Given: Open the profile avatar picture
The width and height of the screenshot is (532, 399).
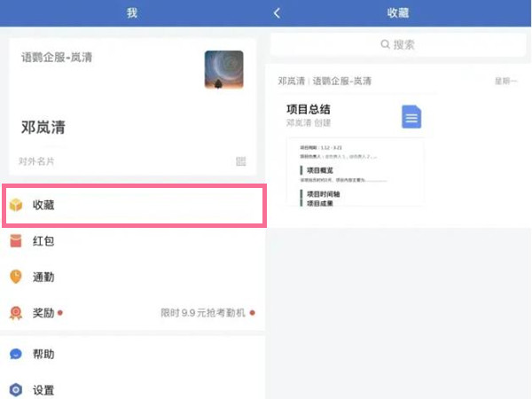Looking at the screenshot, I should [x=224, y=69].
